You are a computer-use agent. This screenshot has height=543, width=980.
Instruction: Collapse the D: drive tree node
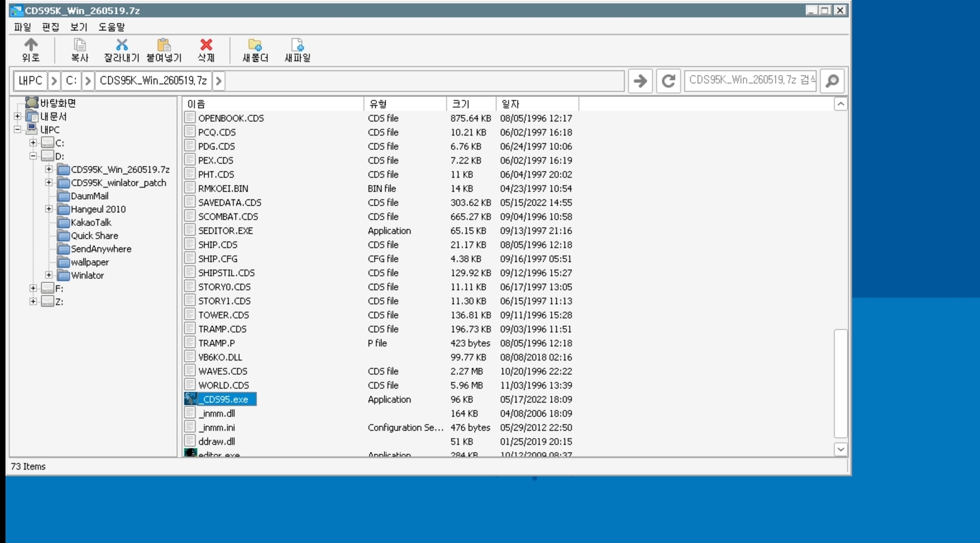pyautogui.click(x=33, y=156)
